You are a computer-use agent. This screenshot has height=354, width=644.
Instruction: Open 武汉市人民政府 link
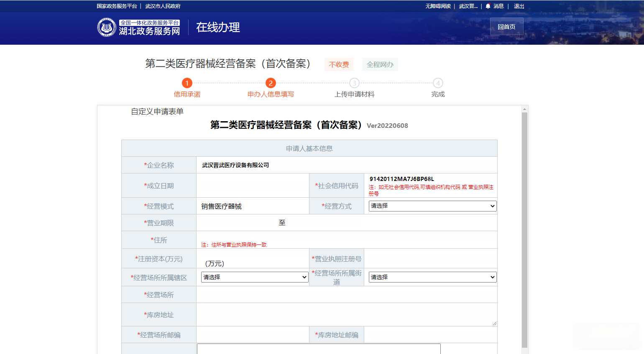pos(163,6)
